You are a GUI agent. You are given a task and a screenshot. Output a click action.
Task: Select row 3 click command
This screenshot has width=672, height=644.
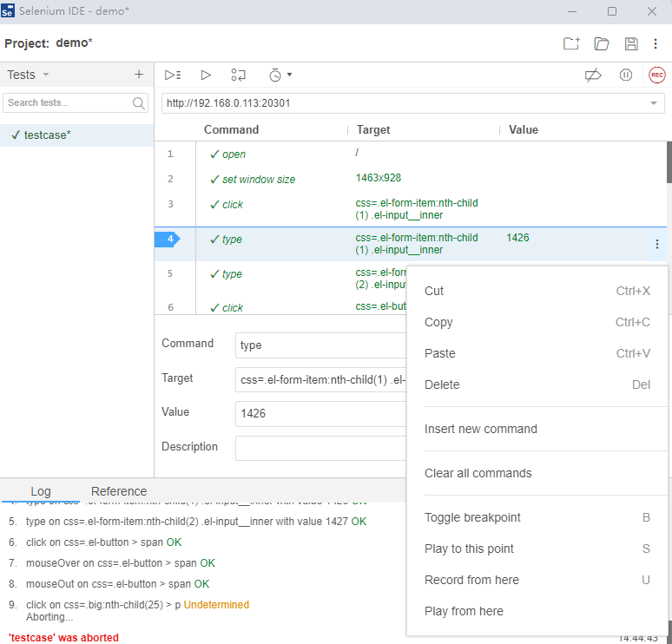(x=410, y=208)
